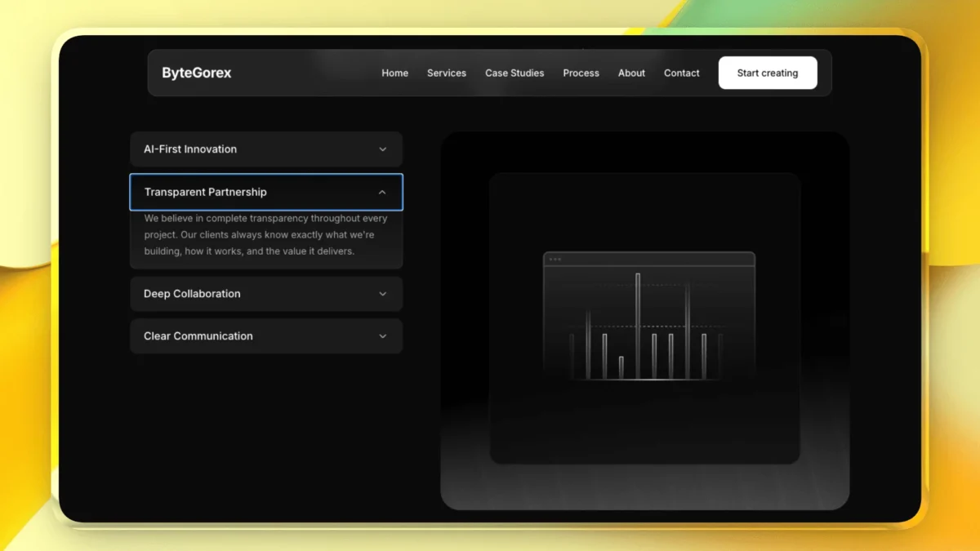
Task: Navigate to Case Studies
Action: pos(514,73)
